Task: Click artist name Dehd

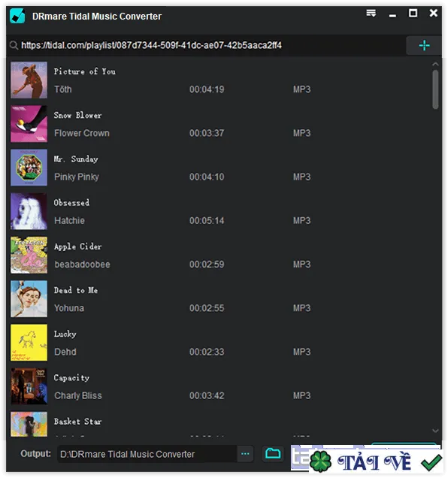Action: pyautogui.click(x=65, y=352)
